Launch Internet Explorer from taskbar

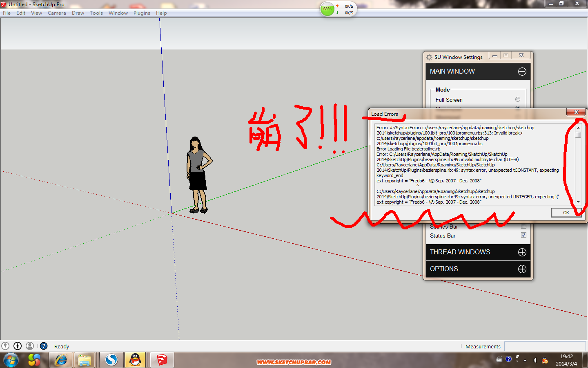click(61, 360)
